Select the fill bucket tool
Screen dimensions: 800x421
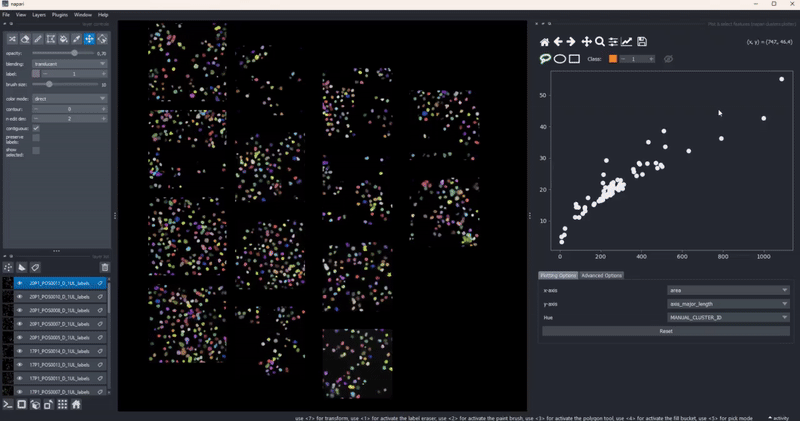click(63, 39)
